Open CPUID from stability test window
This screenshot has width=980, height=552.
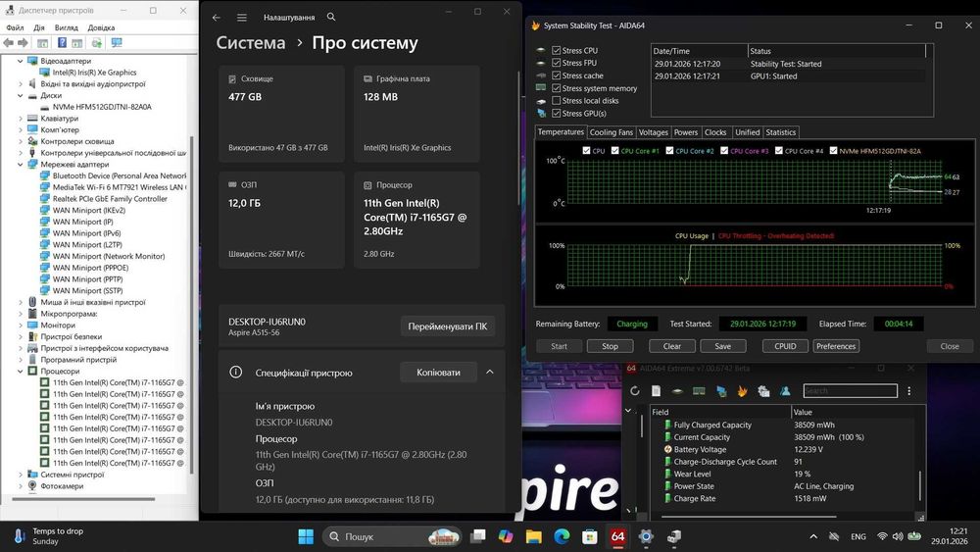coord(785,346)
